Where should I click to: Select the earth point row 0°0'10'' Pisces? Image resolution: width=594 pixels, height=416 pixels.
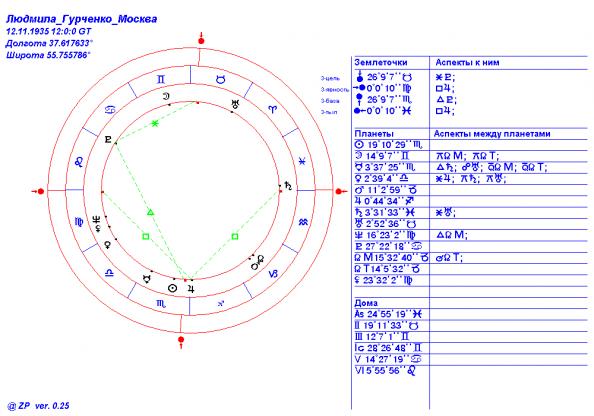click(383, 111)
